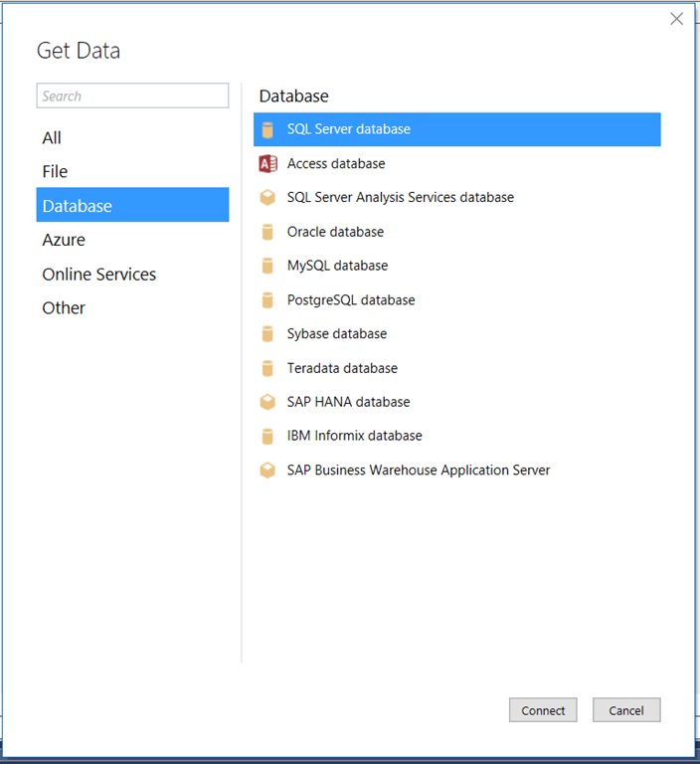Click the red Access database icon

(267, 164)
